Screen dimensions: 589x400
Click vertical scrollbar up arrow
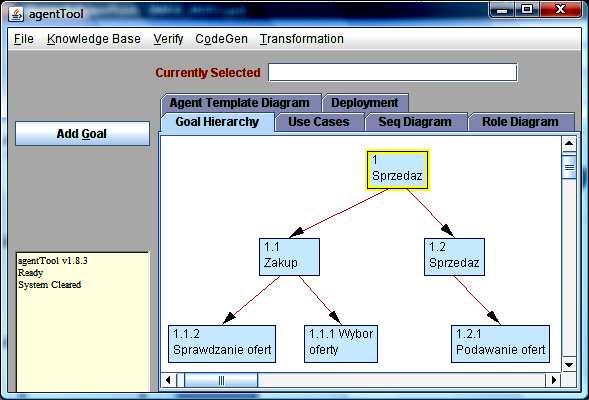point(569,143)
